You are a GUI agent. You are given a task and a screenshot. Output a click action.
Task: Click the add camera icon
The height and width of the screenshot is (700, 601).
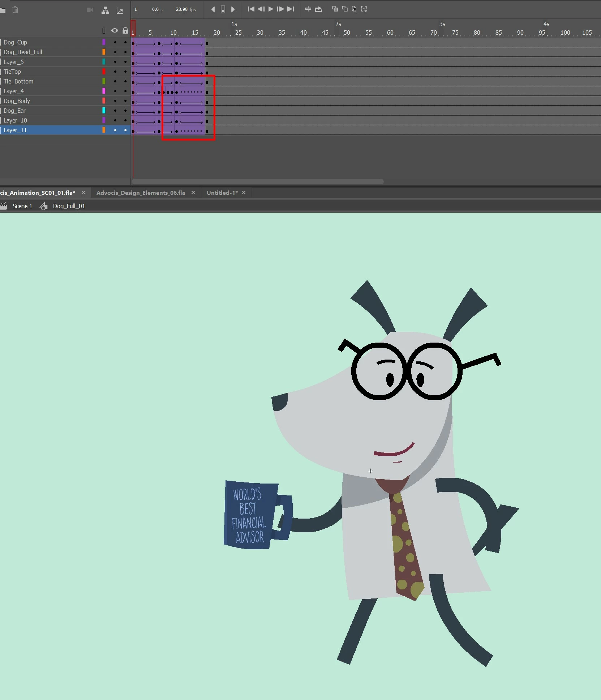point(90,10)
